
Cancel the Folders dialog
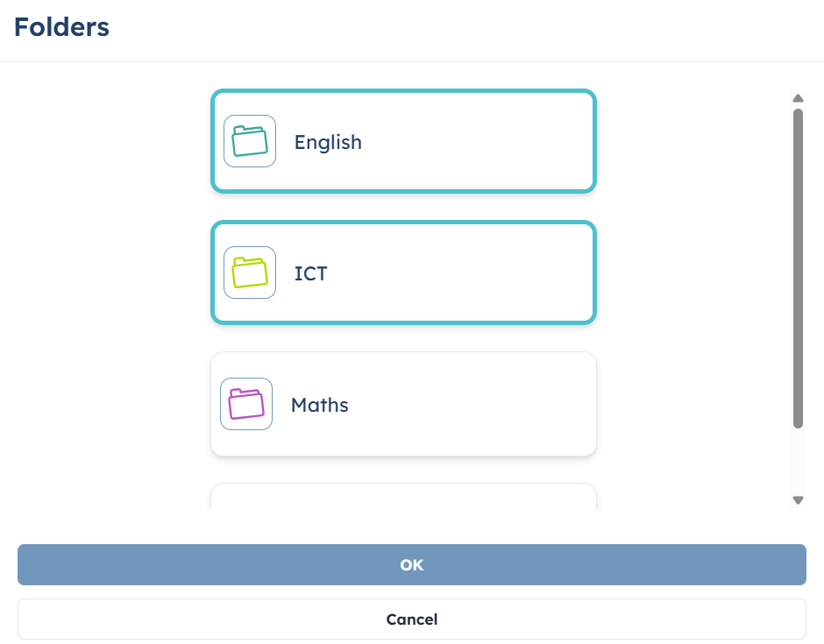412,619
